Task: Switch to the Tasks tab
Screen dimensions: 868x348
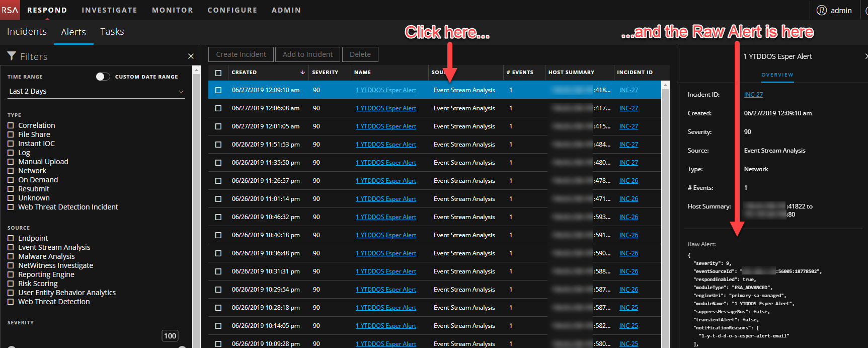Action: coord(112,32)
